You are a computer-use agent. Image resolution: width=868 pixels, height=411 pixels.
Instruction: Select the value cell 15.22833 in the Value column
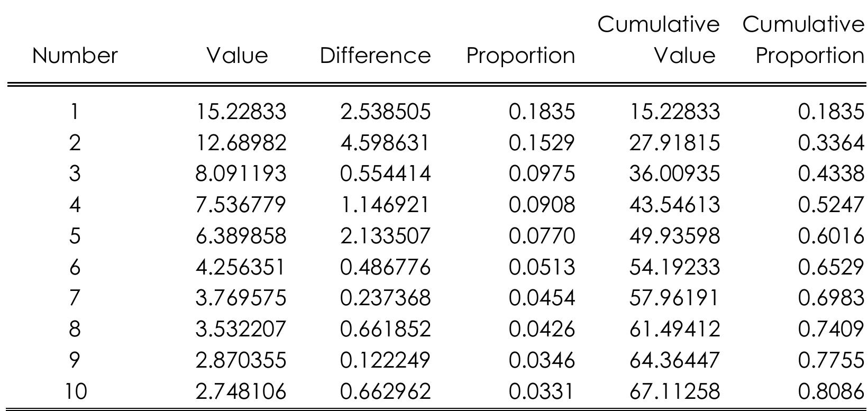[241, 112]
